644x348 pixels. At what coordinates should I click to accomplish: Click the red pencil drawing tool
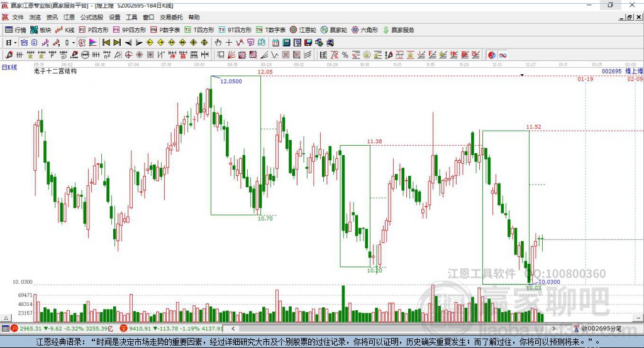pos(9,55)
